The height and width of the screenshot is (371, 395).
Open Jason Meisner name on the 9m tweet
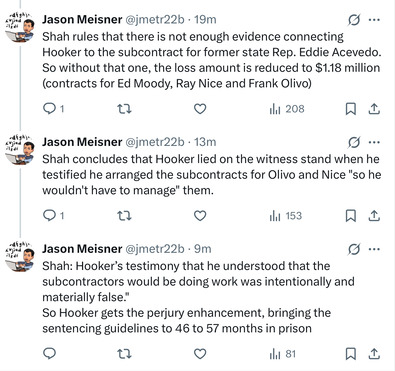(x=82, y=249)
